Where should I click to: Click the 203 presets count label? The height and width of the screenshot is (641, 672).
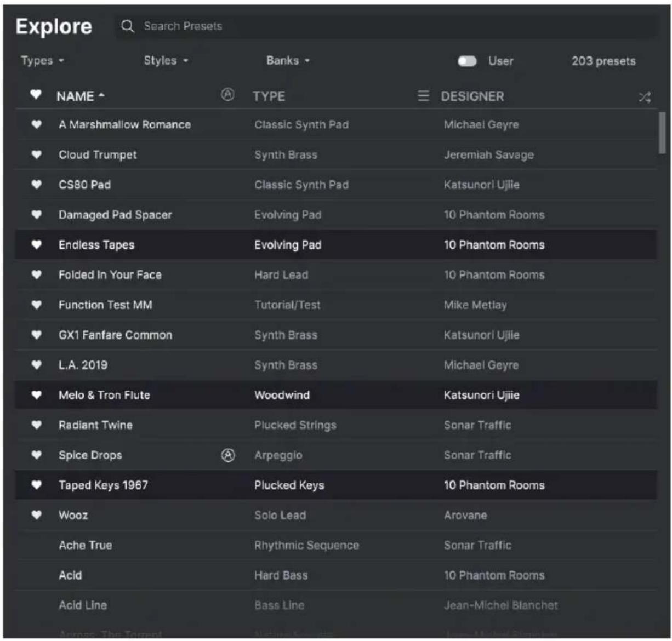[603, 61]
